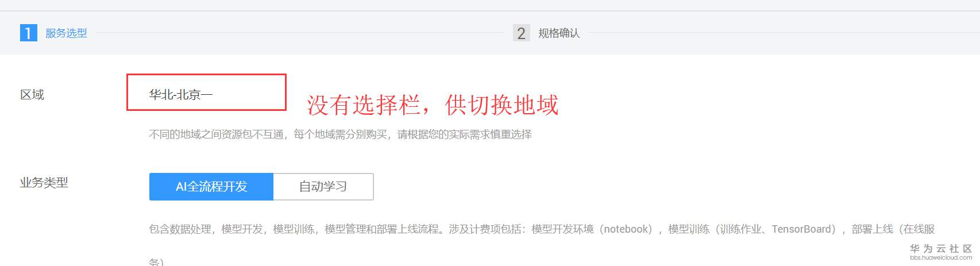The height and width of the screenshot is (266, 980).
Task: Click the cut-off 务) text at the bottom
Action: click(156, 262)
